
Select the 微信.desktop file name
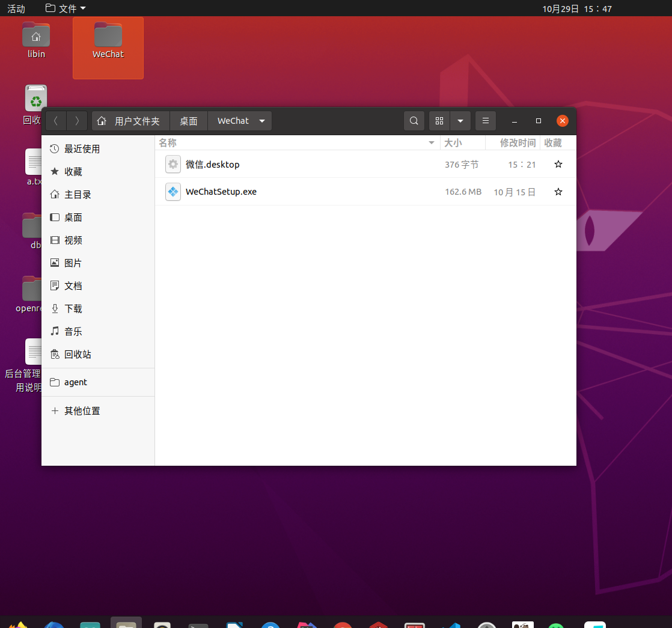(213, 165)
